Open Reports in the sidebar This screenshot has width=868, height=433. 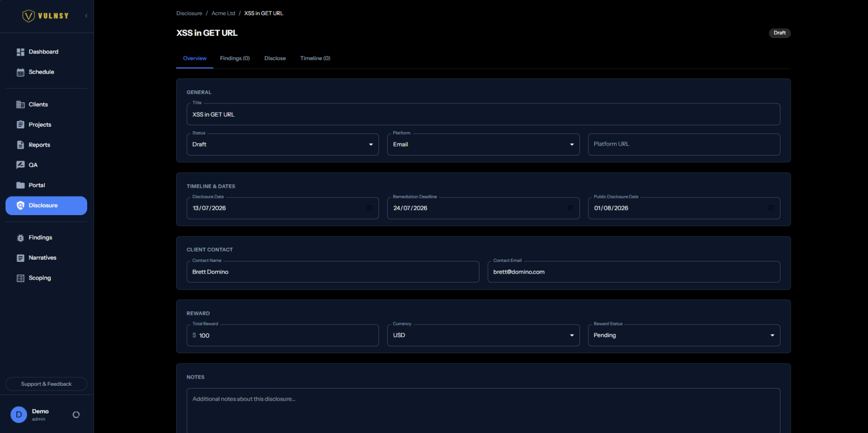(x=46, y=145)
